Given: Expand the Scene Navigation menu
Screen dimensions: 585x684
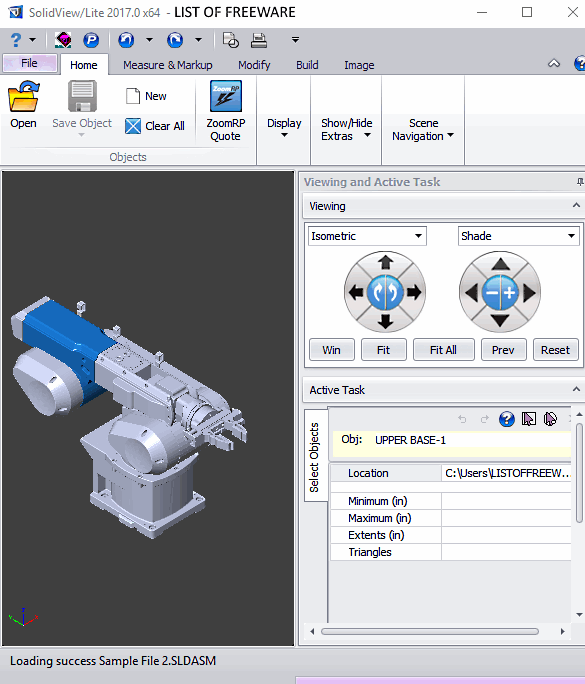Looking at the screenshot, I should coord(423,130).
